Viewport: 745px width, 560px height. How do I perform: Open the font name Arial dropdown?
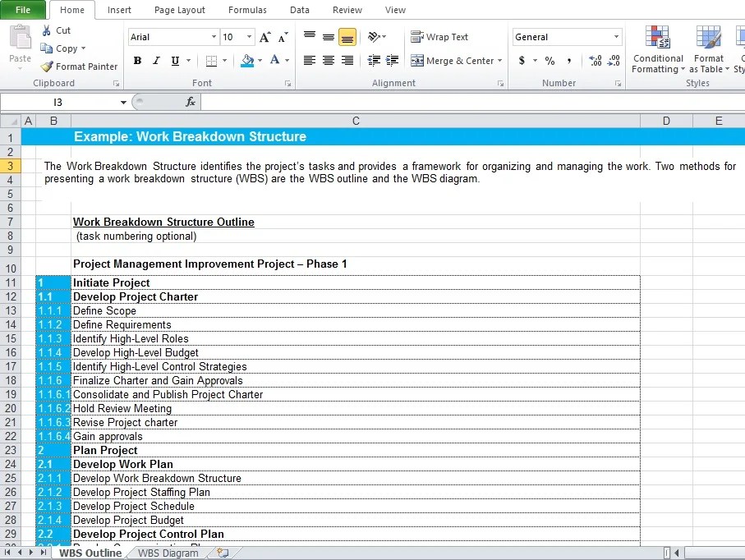(214, 37)
